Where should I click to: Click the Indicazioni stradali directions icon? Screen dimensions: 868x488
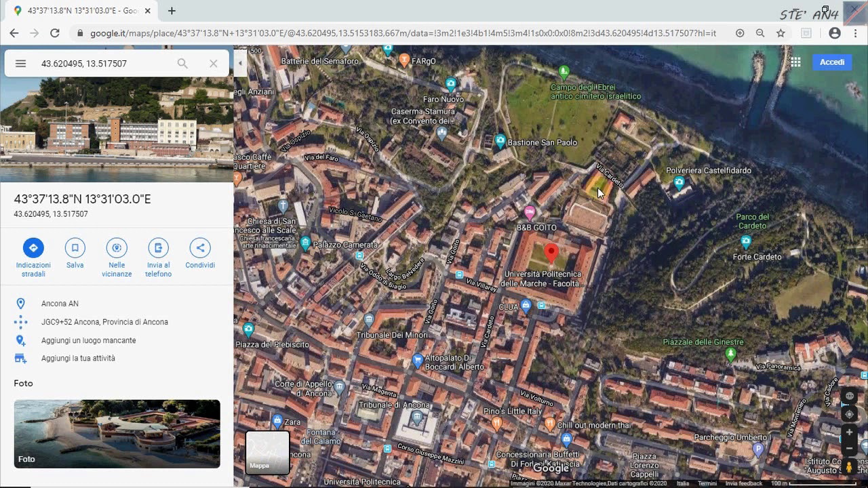click(33, 248)
